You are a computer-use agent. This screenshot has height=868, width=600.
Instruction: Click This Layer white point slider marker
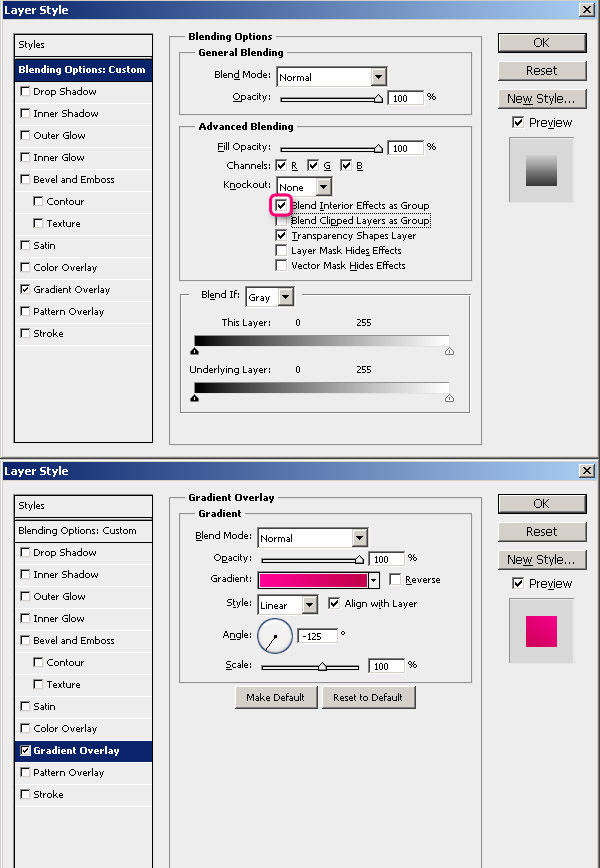tap(449, 352)
